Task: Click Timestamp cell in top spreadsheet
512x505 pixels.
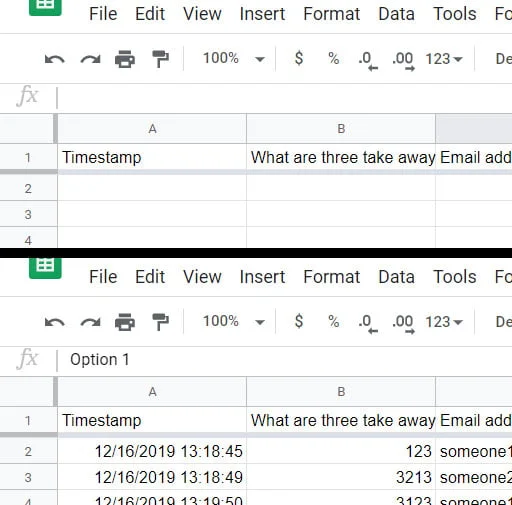Action: 152,157
